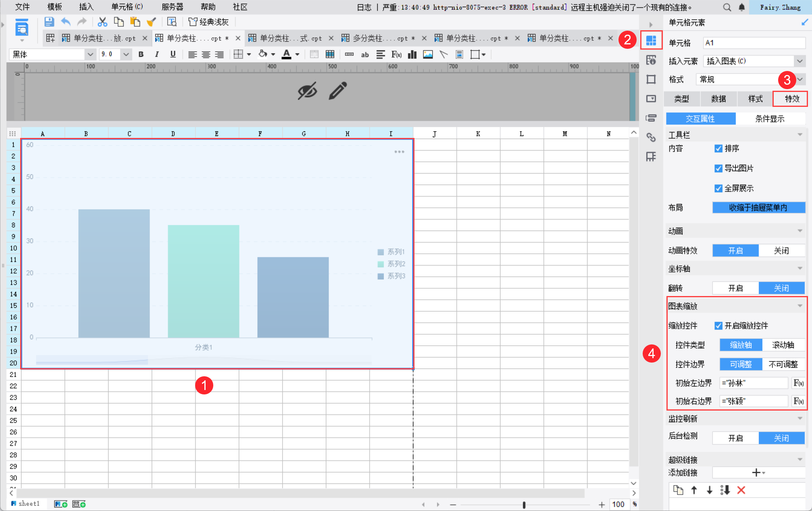Click the 初始左边界 input field
This screenshot has width=812, height=511.
pyautogui.click(x=753, y=383)
